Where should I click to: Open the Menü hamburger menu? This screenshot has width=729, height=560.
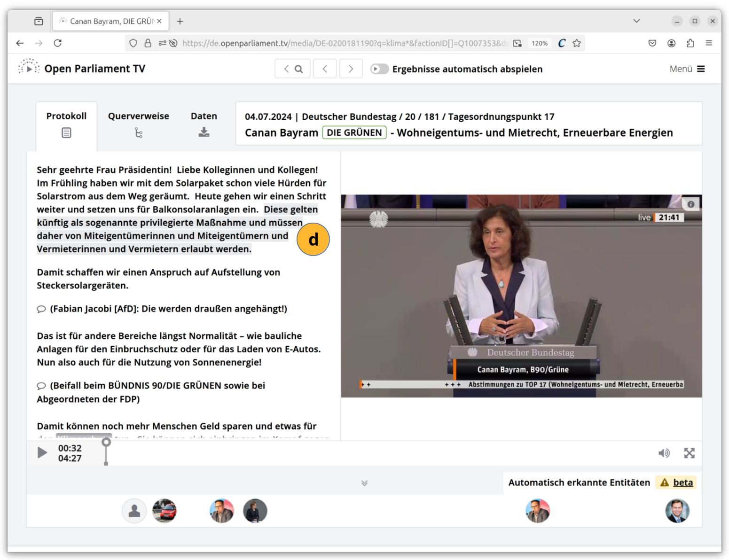click(687, 69)
